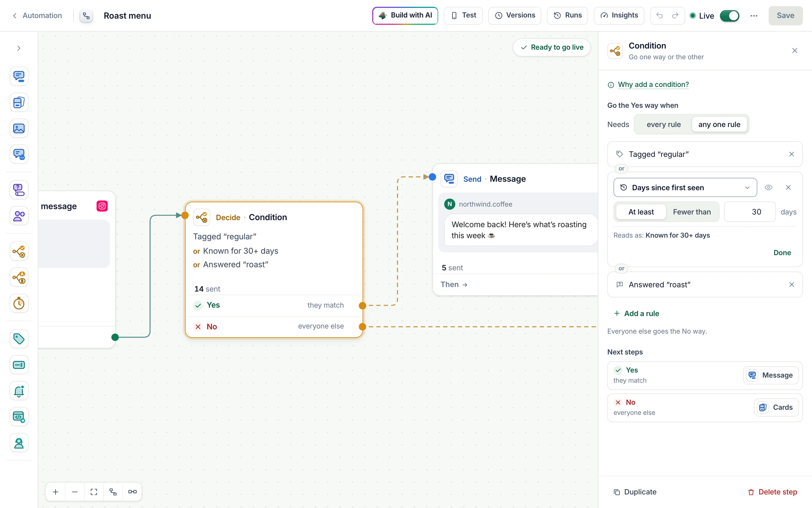
Task: Click "Add a rule"
Action: pos(637,314)
